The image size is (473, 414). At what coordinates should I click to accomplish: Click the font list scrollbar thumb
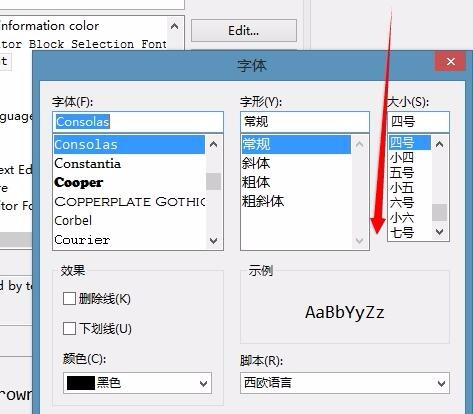[x=213, y=181]
